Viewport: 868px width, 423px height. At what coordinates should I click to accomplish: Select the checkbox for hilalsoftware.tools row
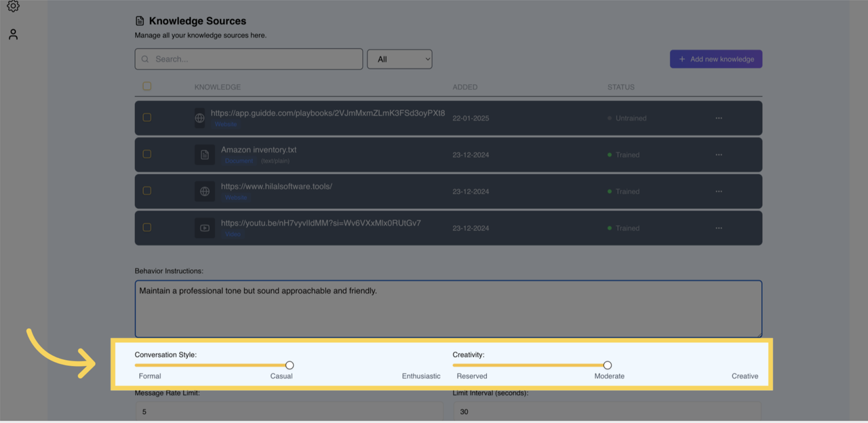point(147,191)
